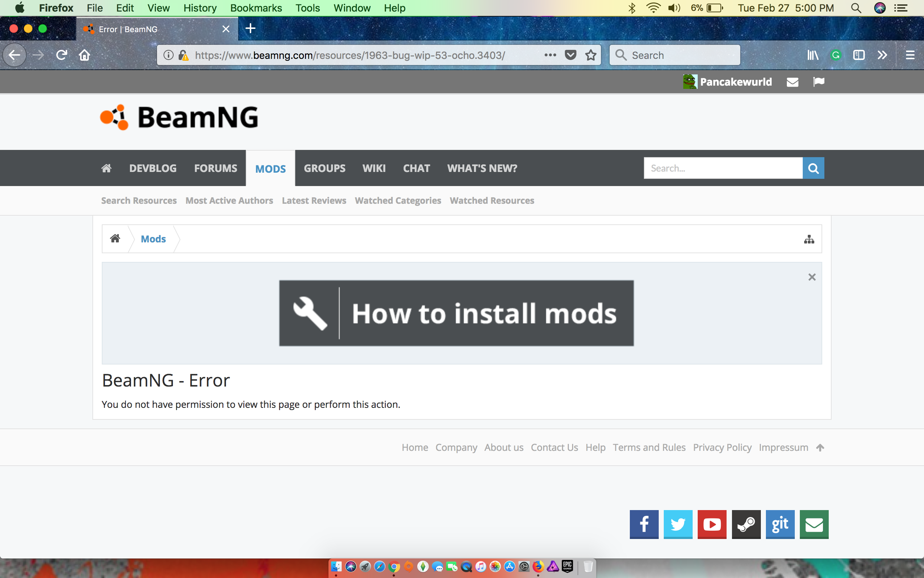Open BeamNG git icon
This screenshot has height=578, width=924.
point(780,524)
